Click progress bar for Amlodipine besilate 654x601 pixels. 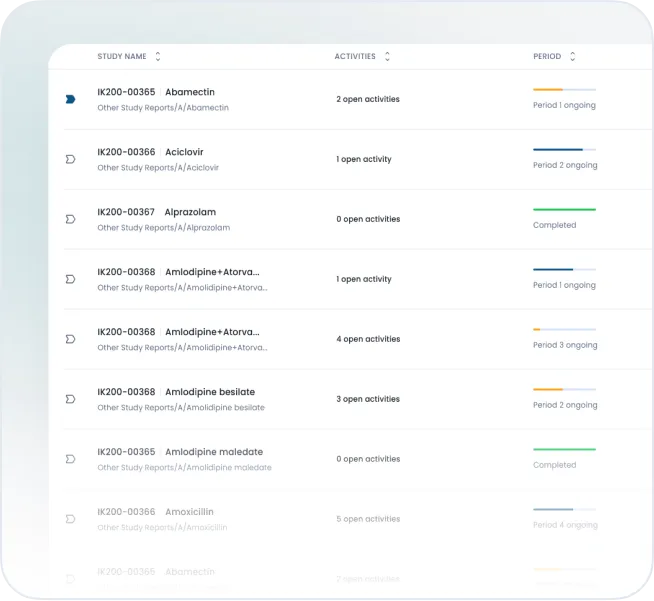tap(564, 390)
